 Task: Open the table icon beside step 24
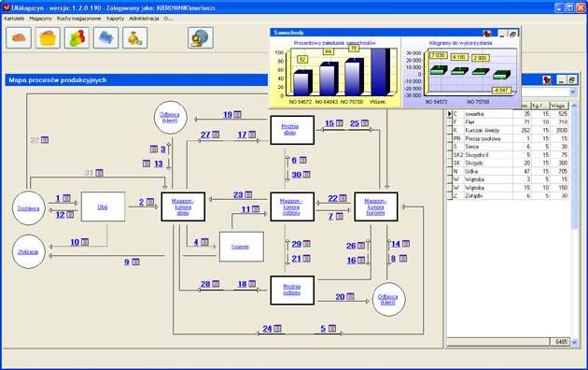click(x=277, y=328)
